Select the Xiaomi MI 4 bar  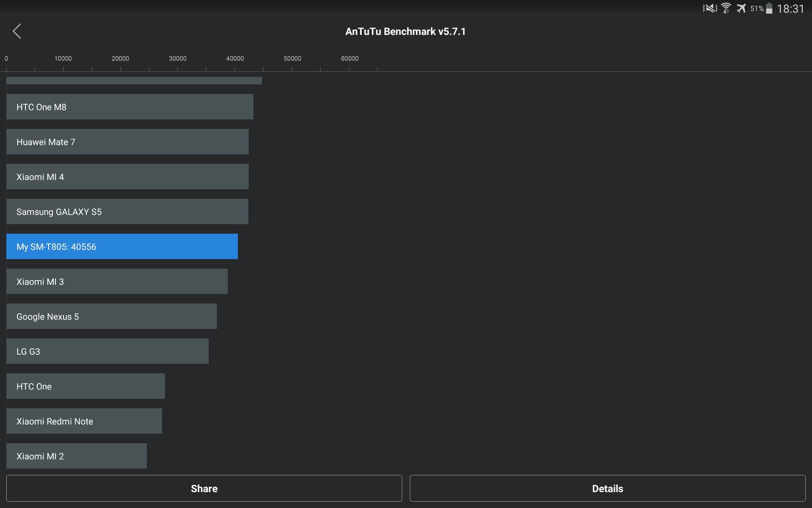[127, 177]
